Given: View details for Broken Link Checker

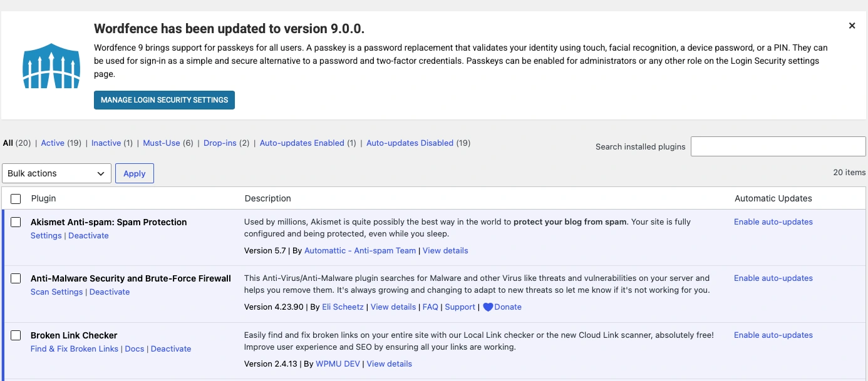Looking at the screenshot, I should [390, 363].
